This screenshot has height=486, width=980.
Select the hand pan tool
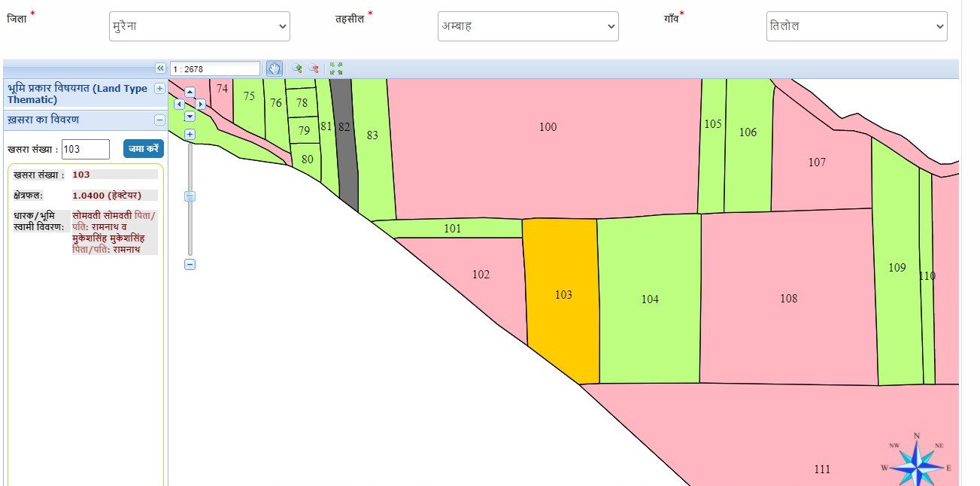(275, 68)
